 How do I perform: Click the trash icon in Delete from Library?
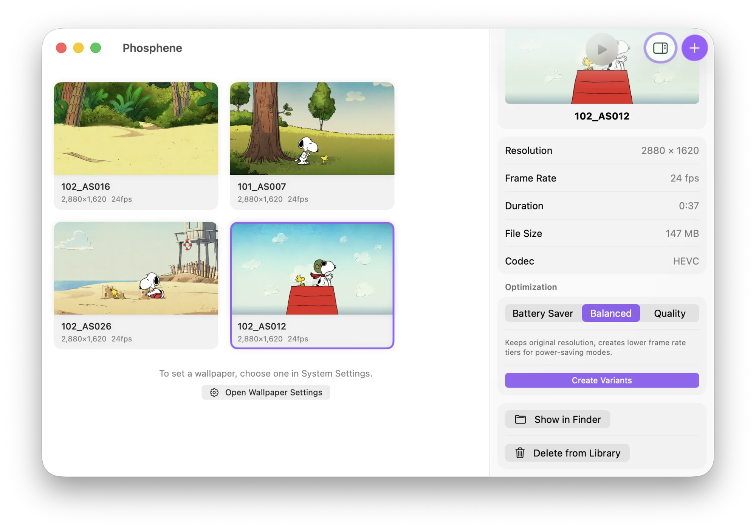pos(520,453)
